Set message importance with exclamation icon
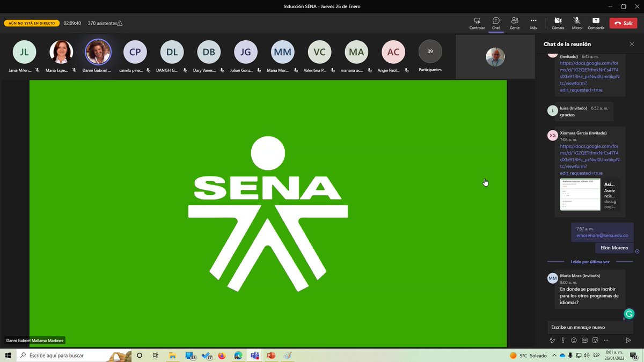The height and width of the screenshot is (362, 644). [x=563, y=340]
